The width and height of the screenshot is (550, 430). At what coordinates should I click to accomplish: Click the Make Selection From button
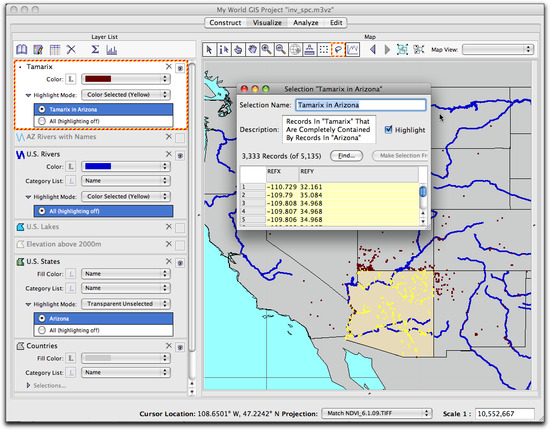pos(401,156)
